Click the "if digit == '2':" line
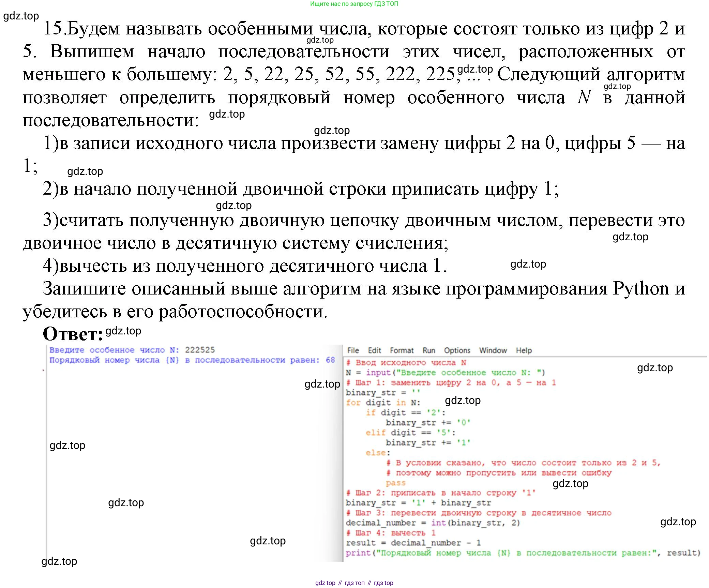The height and width of the screenshot is (588, 709). pyautogui.click(x=406, y=413)
